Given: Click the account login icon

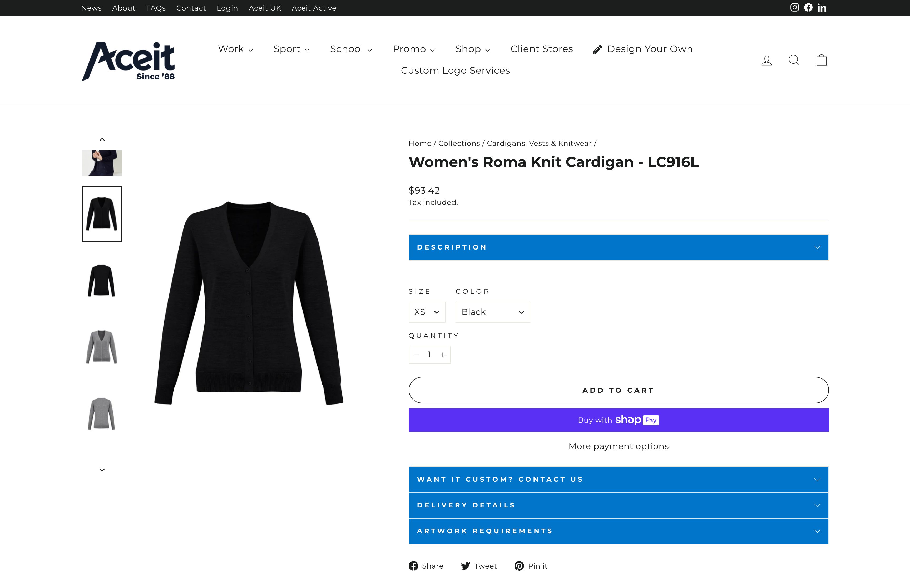Looking at the screenshot, I should point(766,60).
